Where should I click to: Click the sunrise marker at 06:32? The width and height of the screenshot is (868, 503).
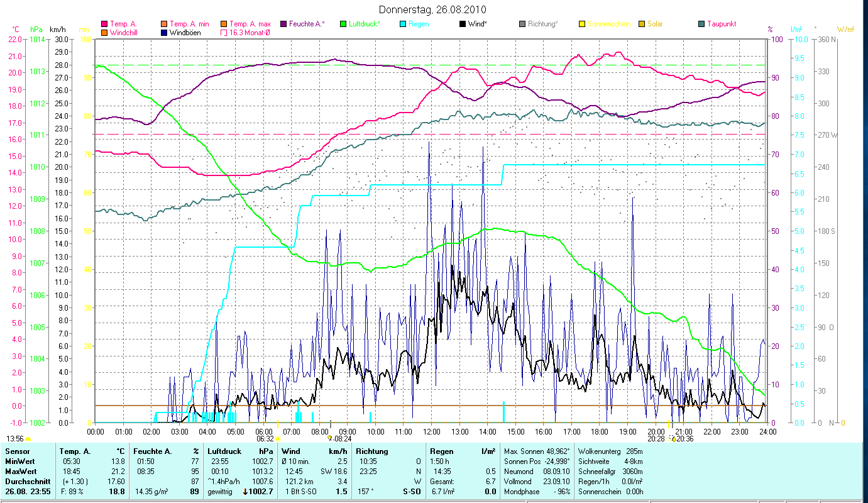[278, 439]
